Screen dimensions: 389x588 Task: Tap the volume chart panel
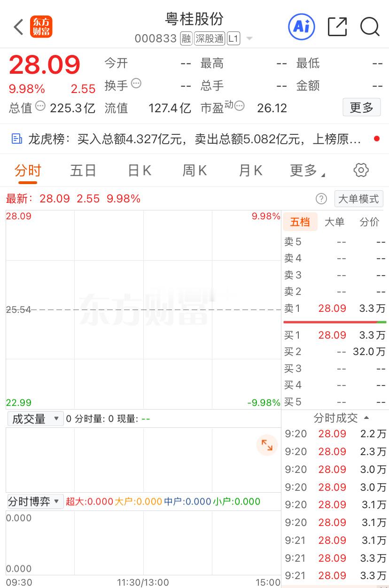[143, 459]
